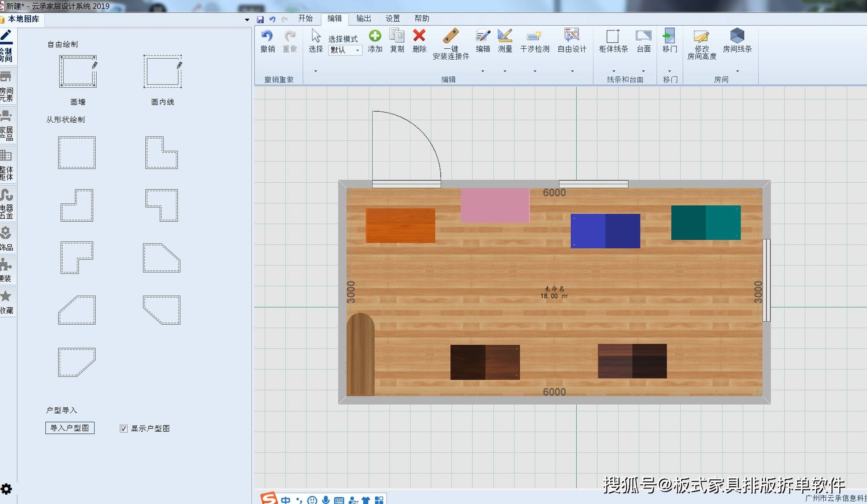The image size is (867, 504).
Task: Click the top wall 6000 dimension label
Action: coord(554,193)
